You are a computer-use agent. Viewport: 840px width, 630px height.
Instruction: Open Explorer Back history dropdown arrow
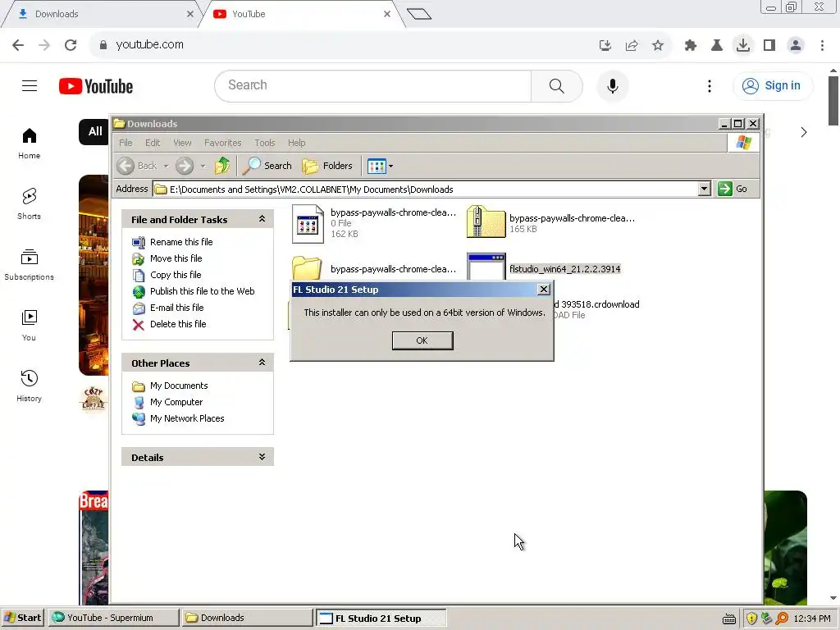point(166,166)
